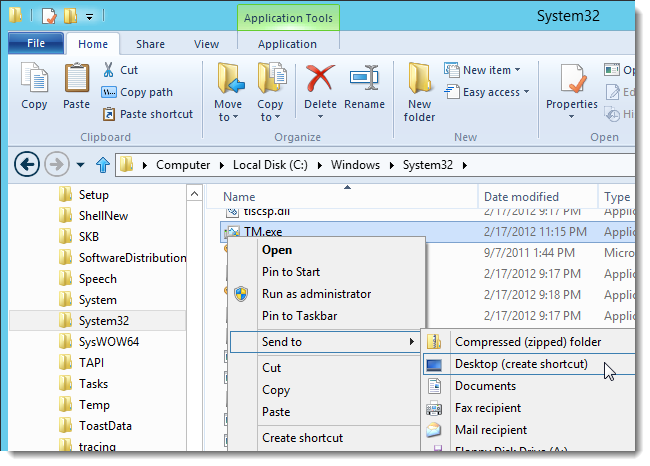Screen dimensions: 650x466
Task: Open the Move to folder menu
Action: tap(228, 92)
